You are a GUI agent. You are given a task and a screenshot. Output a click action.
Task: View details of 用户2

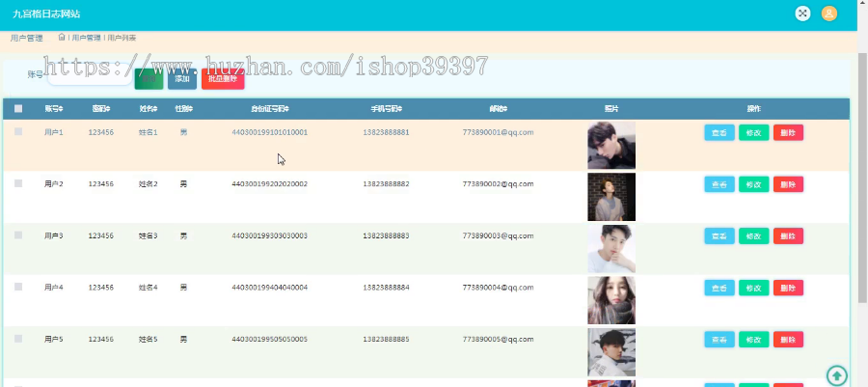[719, 184]
